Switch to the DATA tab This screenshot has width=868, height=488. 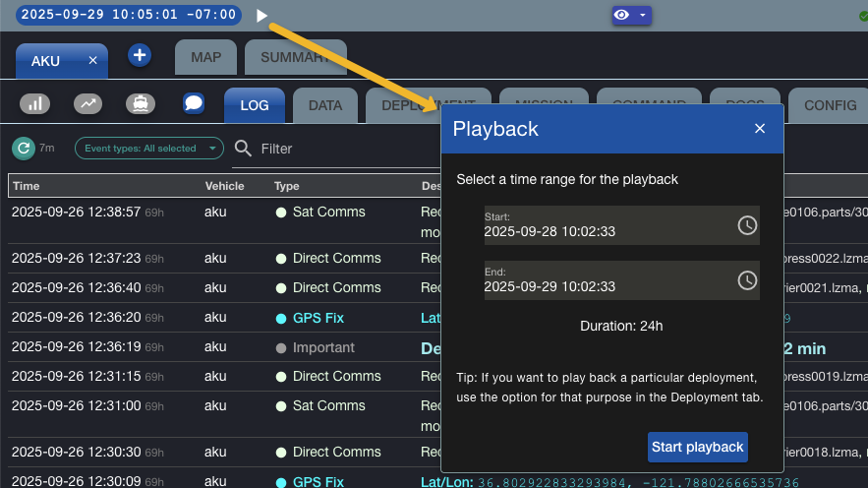324,105
